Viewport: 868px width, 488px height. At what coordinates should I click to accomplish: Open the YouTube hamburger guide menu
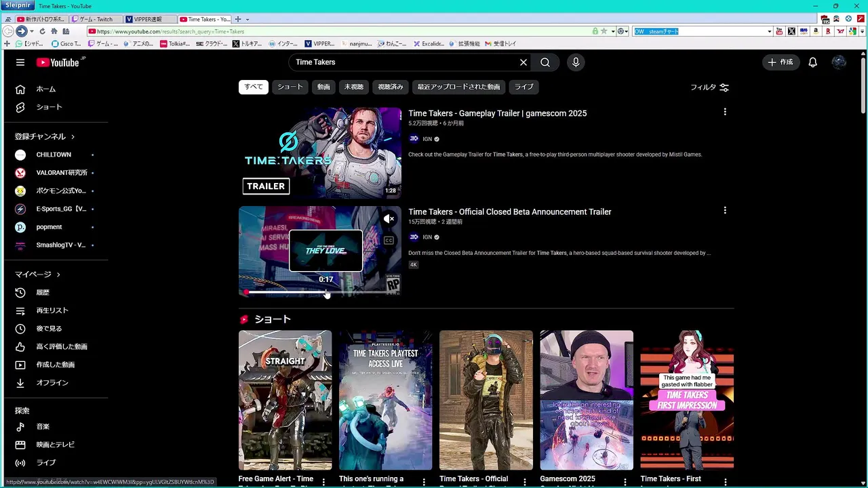coord(20,62)
